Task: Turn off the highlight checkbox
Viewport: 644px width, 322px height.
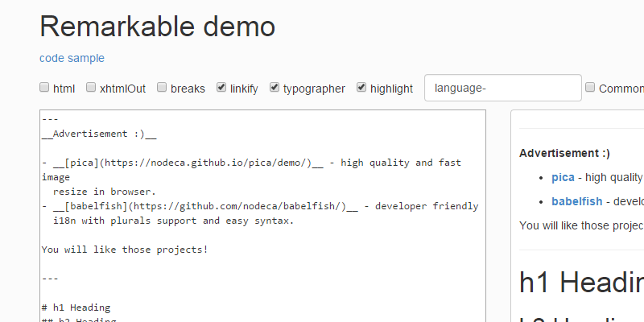Action: click(x=362, y=88)
